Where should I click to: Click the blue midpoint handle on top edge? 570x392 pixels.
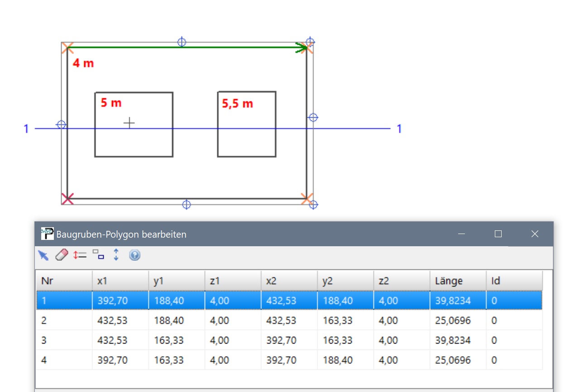pyautogui.click(x=182, y=42)
